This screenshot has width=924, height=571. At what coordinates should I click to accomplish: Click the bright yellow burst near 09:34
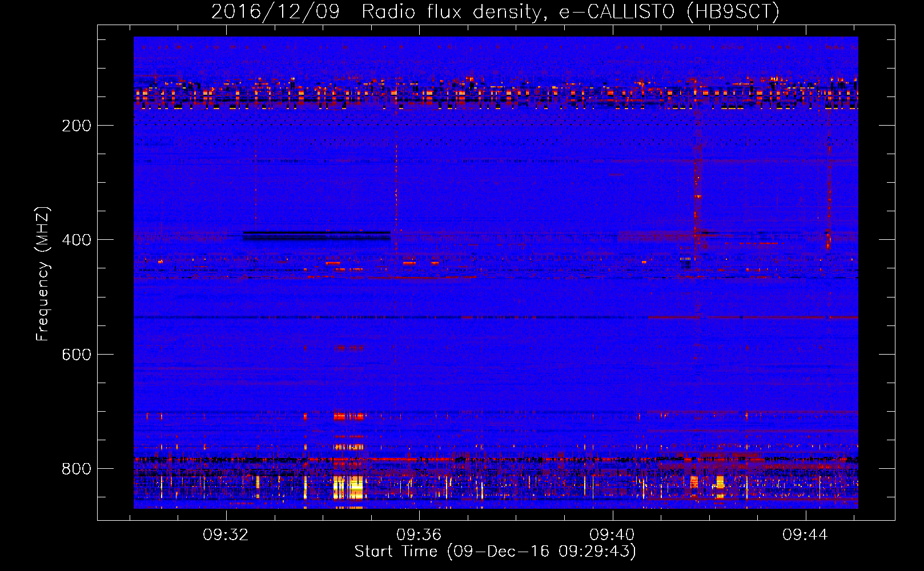[348, 487]
